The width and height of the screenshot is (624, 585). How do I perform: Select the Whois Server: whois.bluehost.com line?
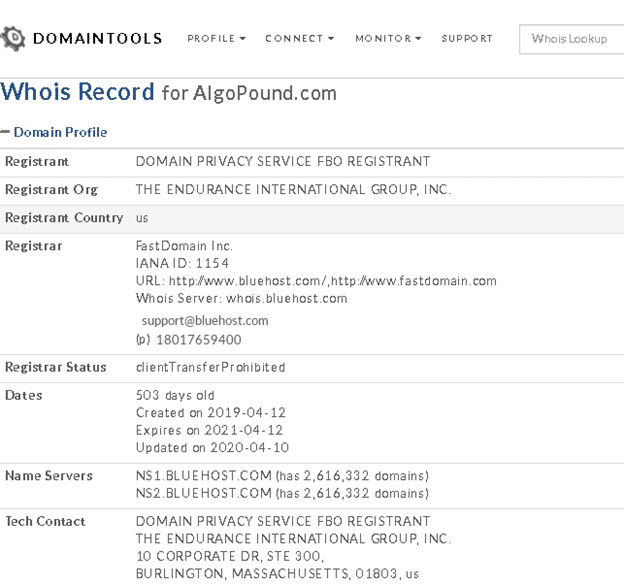(242, 298)
